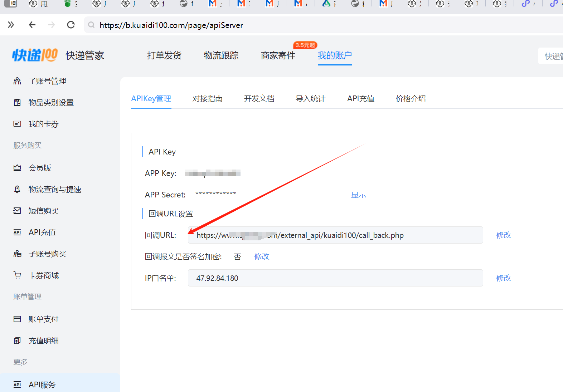This screenshot has height=392, width=563.
Task: Click the 账单支付 card icon
Action: point(17,319)
